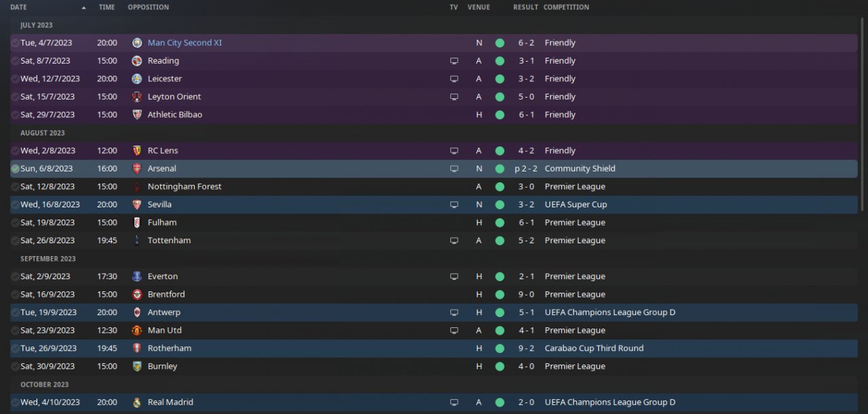The height and width of the screenshot is (414, 868).
Task: Click the vertical scrollbar on the right
Action: (863, 203)
